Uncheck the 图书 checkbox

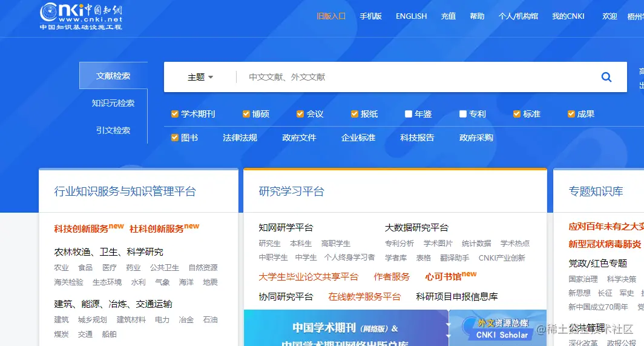pos(174,138)
